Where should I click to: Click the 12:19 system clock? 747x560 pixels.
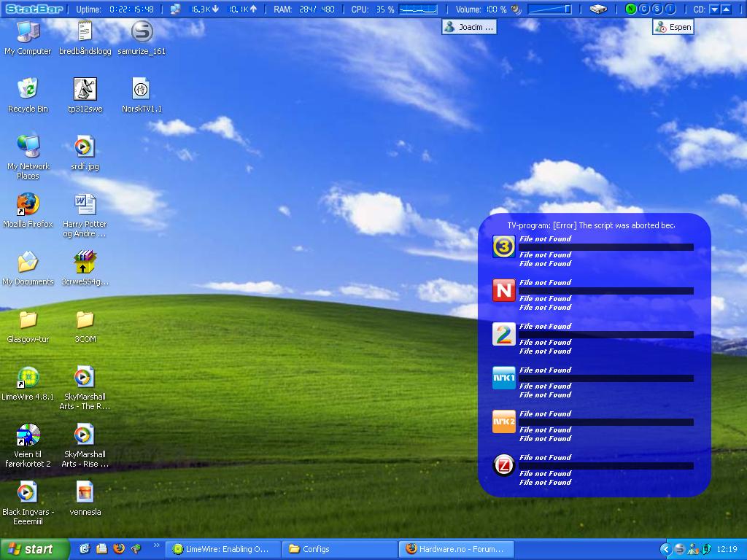click(x=727, y=549)
